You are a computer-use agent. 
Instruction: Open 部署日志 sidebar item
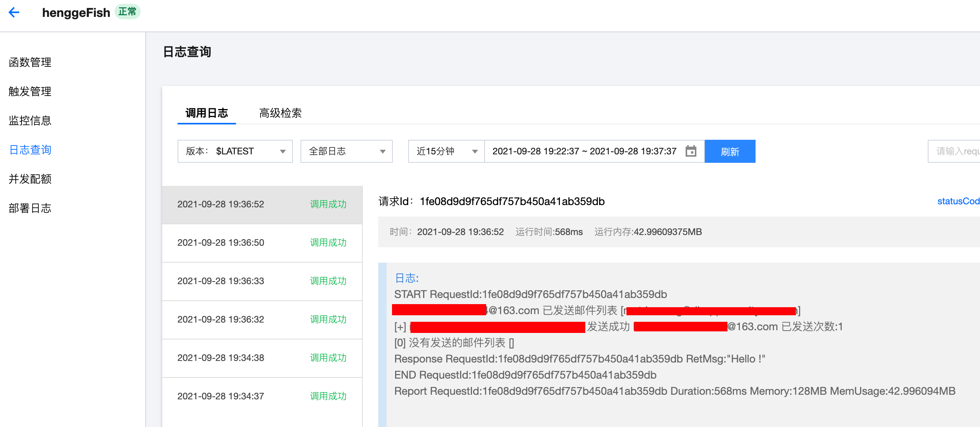point(30,208)
